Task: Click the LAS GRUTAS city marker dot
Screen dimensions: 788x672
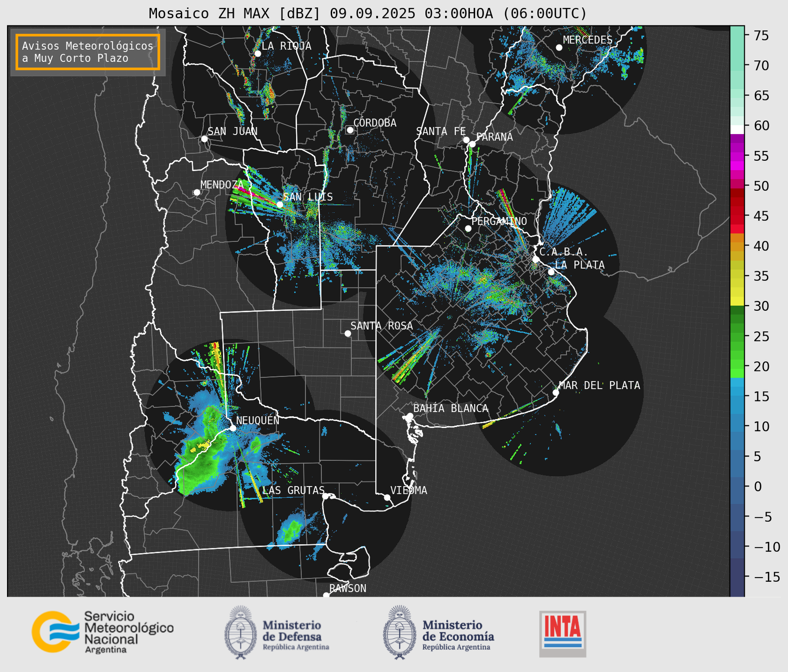Action: pos(326,496)
